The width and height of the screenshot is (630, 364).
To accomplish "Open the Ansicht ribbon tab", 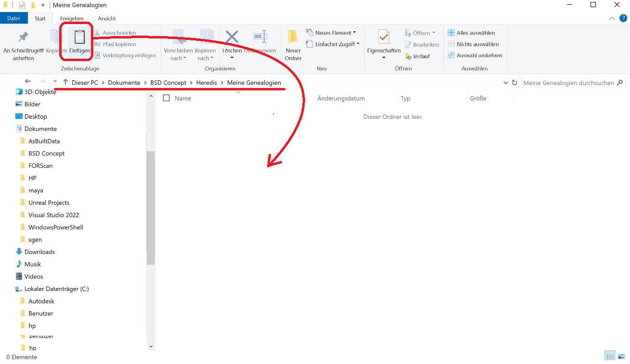I will coord(106,18).
